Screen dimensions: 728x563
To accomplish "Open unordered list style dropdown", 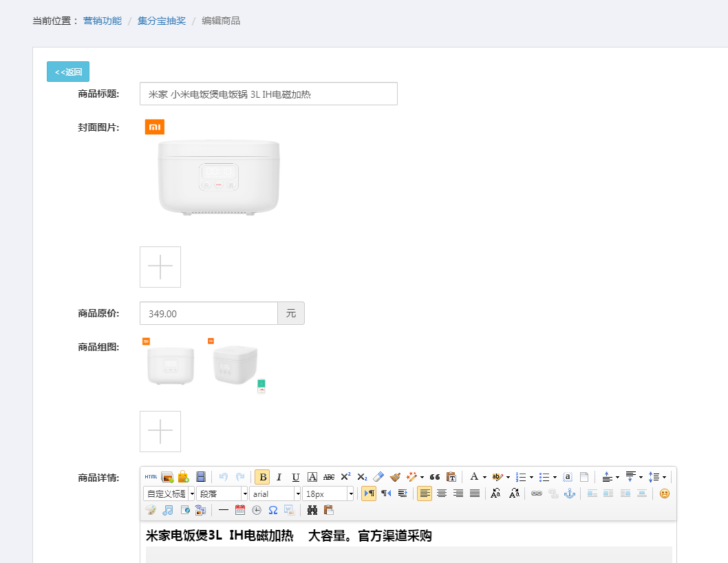I will coord(555,477).
